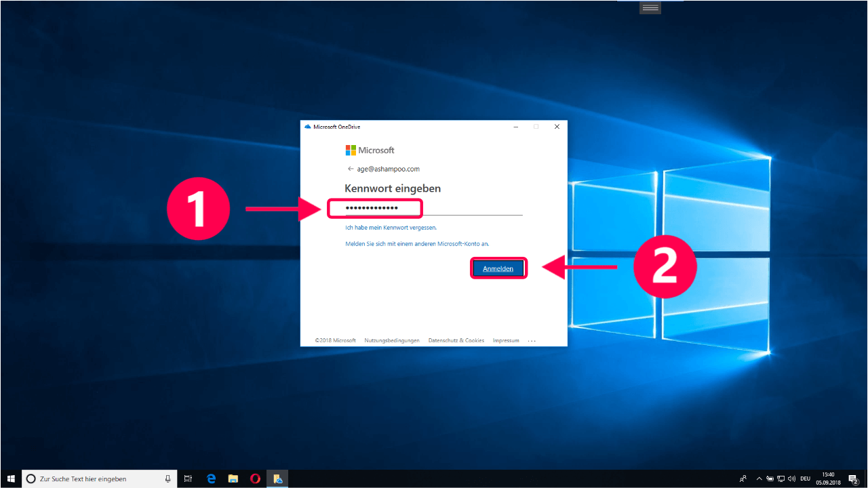Viewport: 868px width, 488px height.
Task: Click the Cortana circle in the search box
Action: point(31,479)
